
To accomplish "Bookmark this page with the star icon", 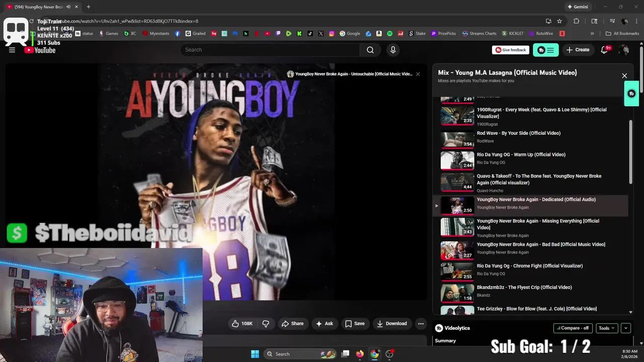I will [559, 21].
